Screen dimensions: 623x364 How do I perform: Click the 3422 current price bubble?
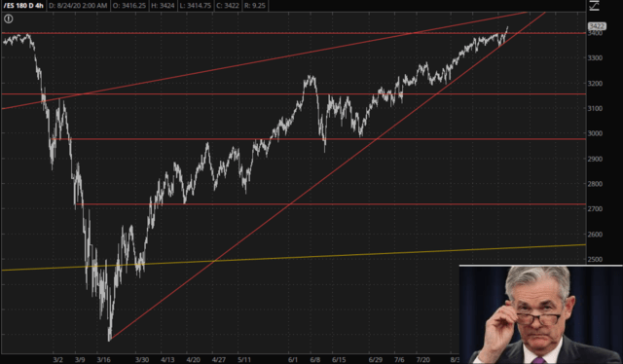(x=597, y=26)
